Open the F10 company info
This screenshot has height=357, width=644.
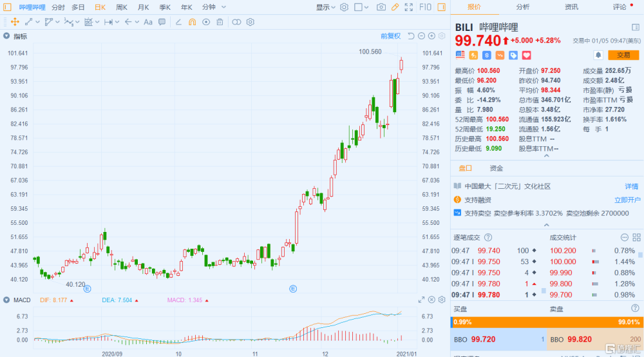tap(425, 7)
